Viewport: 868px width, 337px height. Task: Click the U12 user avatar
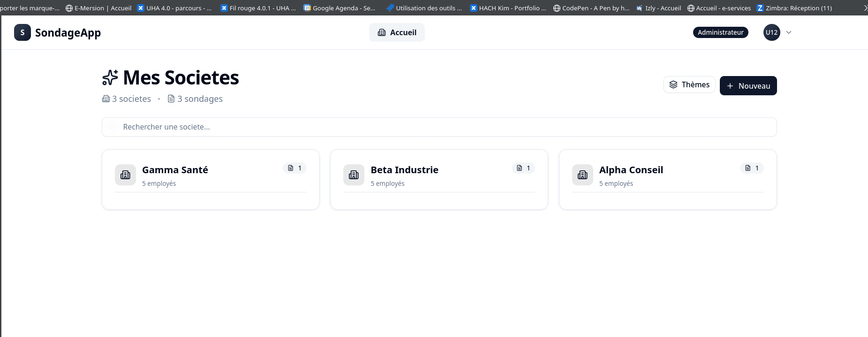point(771,32)
